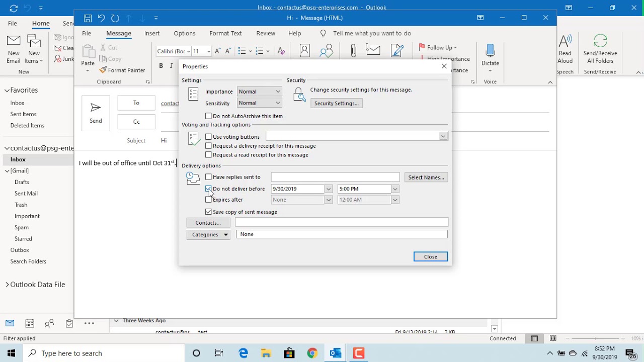Click the Contacts button in Properties
The width and height of the screenshot is (644, 362).
[208, 223]
